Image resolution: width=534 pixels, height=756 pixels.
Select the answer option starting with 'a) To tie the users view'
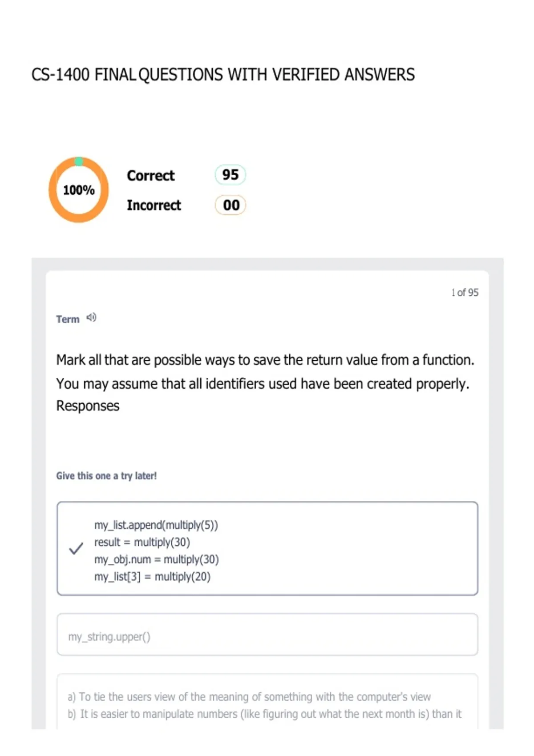point(267,702)
